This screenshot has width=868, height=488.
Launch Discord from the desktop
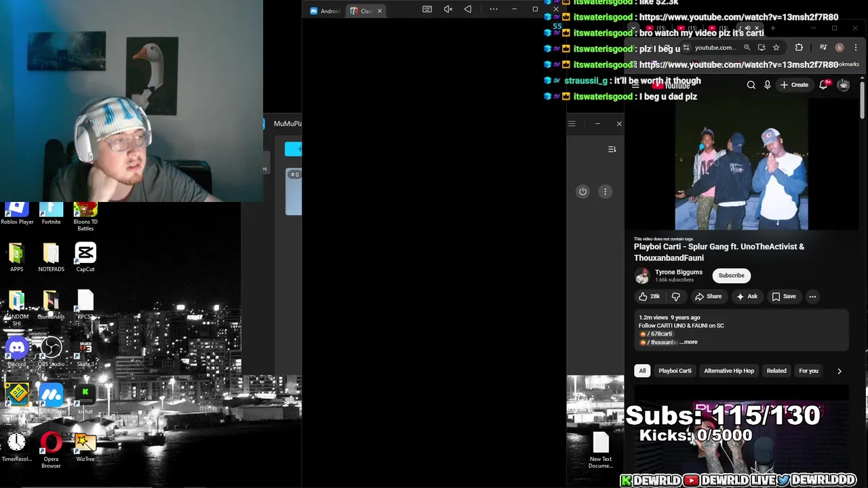(x=17, y=352)
